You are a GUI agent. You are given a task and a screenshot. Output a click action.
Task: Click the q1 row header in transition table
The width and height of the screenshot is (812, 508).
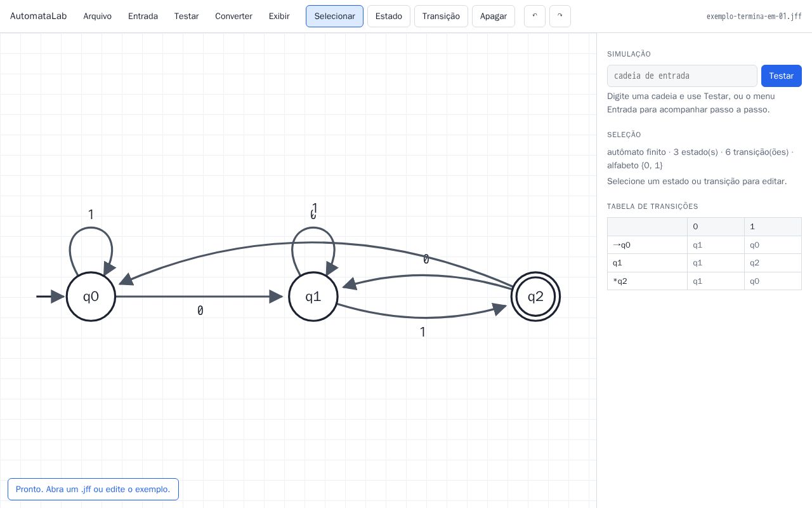[647, 263]
